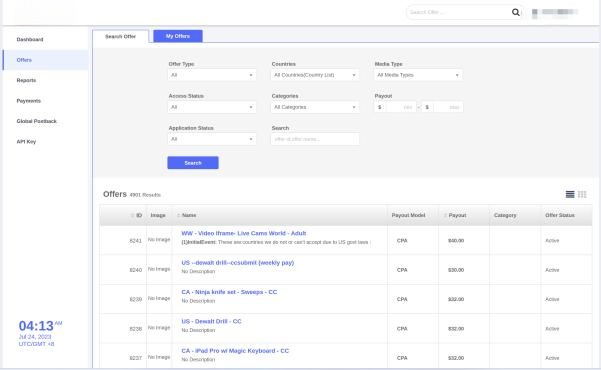Switch to list view layout icon
Image resolution: width=601 pixels, height=370 pixels.
(570, 194)
